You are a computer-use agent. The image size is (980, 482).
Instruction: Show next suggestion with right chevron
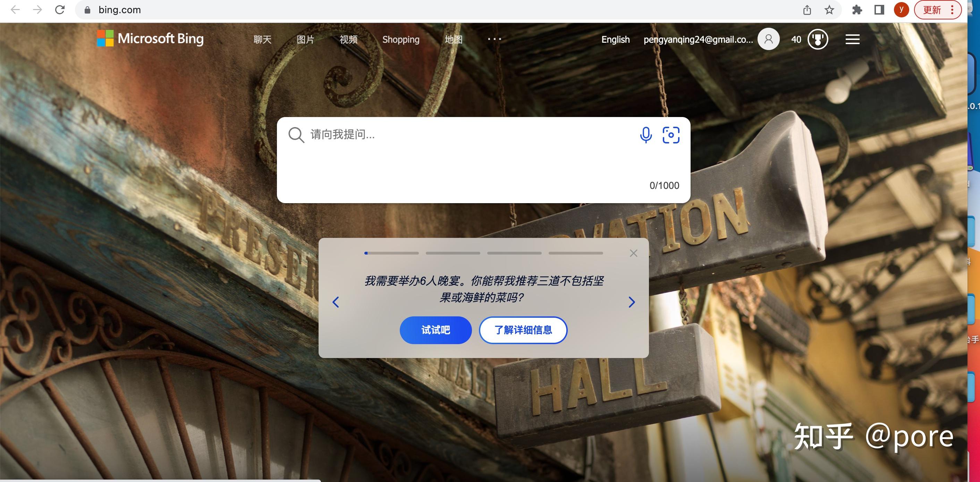pyautogui.click(x=632, y=302)
